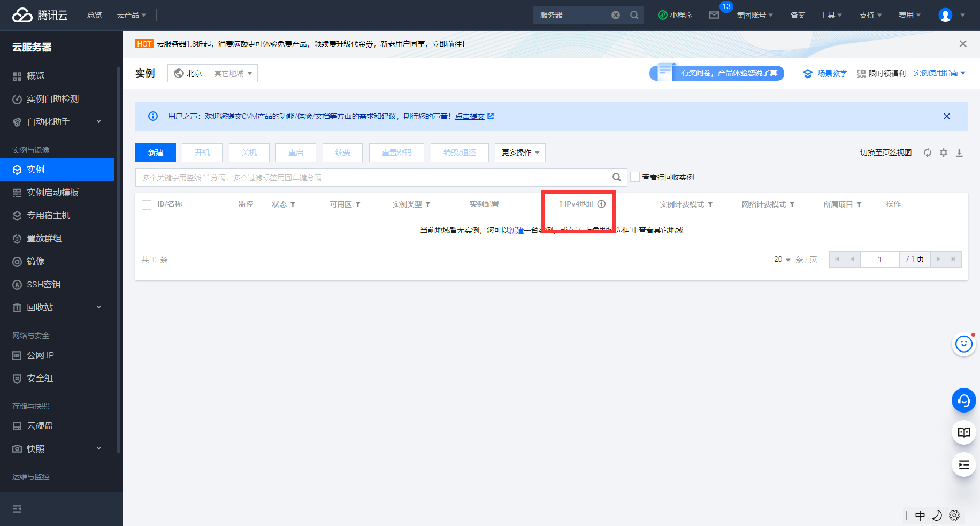This screenshot has height=526, width=980.
Task: Open the 更多操作 dropdown
Action: (x=519, y=153)
